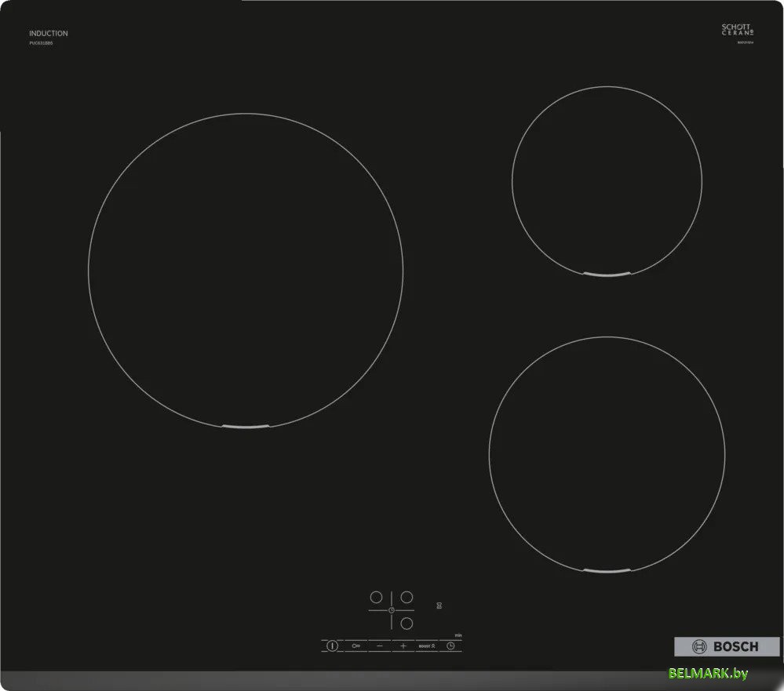The width and height of the screenshot is (784, 691).
Task: Click the INDUCTION label text
Action: point(49,34)
